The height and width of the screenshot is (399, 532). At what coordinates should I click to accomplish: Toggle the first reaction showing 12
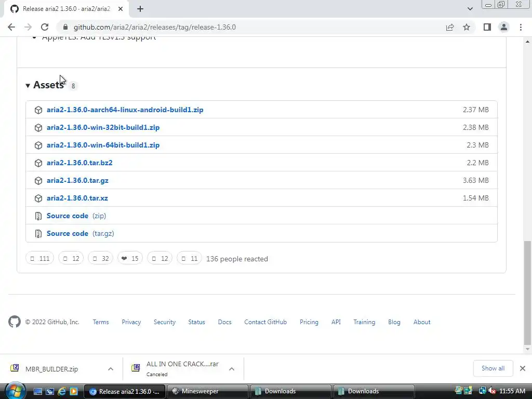point(71,259)
